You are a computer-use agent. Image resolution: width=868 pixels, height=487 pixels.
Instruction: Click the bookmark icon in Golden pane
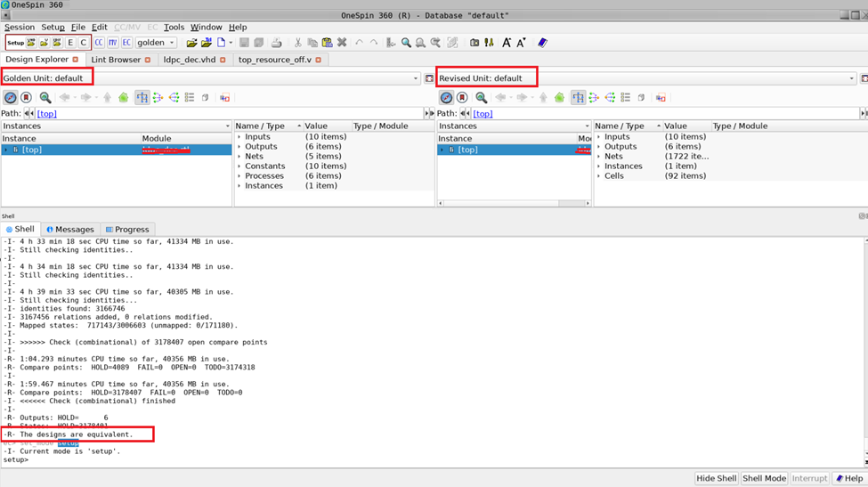[x=26, y=98]
